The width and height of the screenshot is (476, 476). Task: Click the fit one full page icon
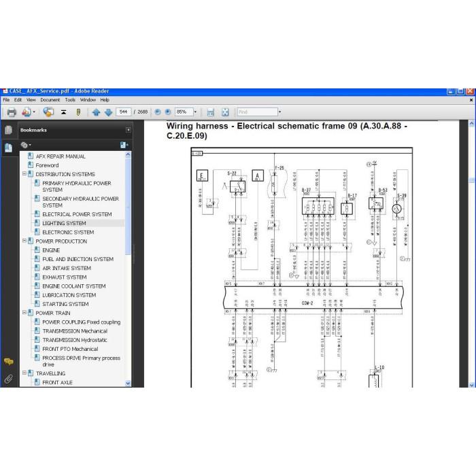tap(225, 112)
